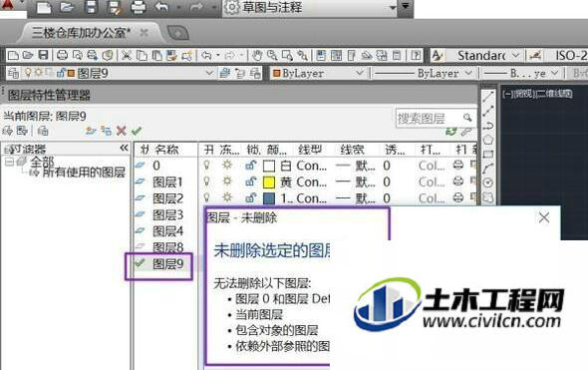
Task: Select the Polygon tool in draw toolbar
Action: [x=488, y=140]
